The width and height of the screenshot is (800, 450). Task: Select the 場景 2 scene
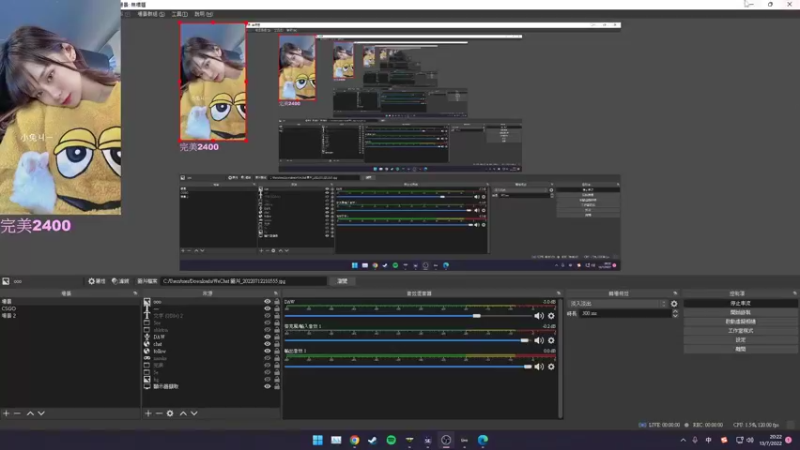click(9, 316)
